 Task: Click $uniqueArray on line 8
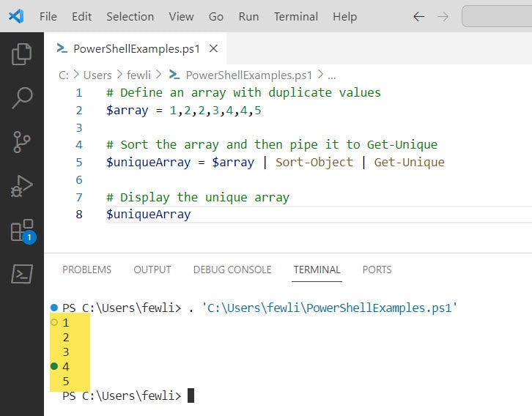pyautogui.click(x=149, y=215)
